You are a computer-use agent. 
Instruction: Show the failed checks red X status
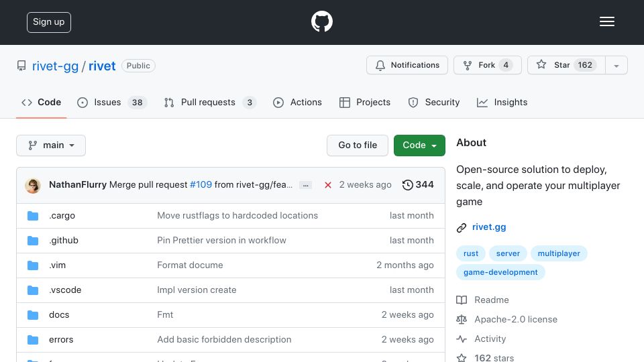click(328, 185)
